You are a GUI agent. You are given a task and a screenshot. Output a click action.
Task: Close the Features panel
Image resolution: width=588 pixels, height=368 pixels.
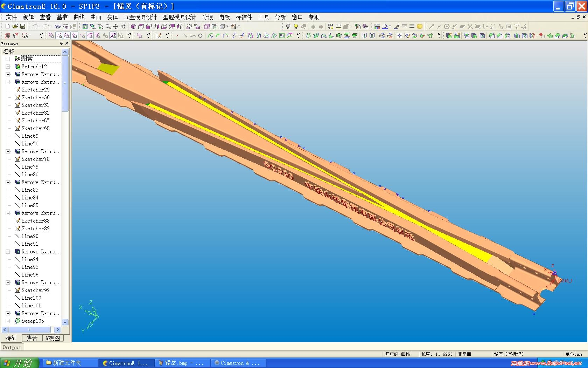[67, 43]
